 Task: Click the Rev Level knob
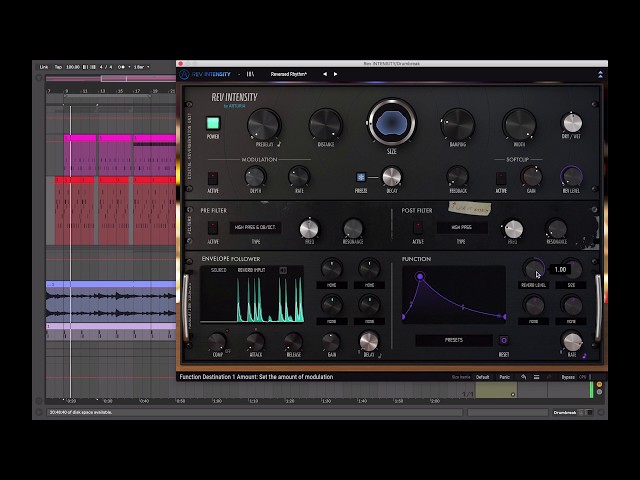571,176
